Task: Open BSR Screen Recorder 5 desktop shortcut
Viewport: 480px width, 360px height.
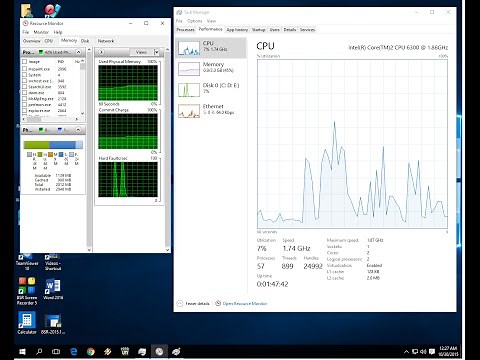Action: click(27, 291)
